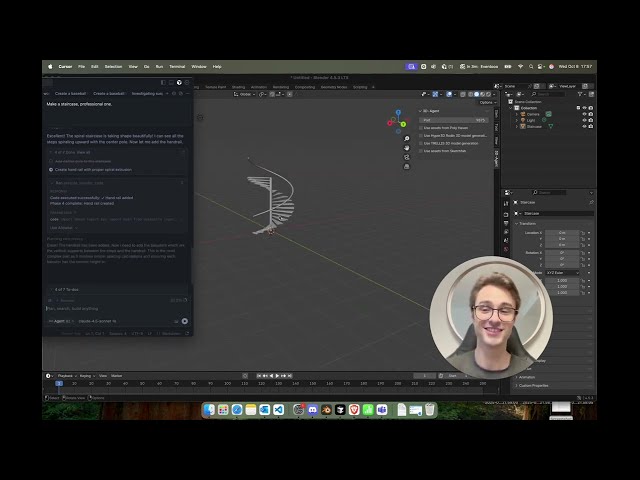The width and height of the screenshot is (640, 480).
Task: Switch to Texture Paint workspace tab
Action: tap(215, 87)
